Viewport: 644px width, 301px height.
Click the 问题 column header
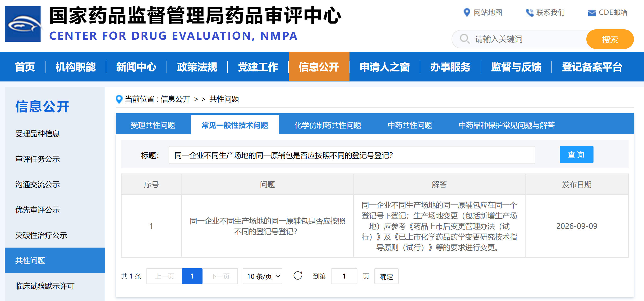[267, 184]
